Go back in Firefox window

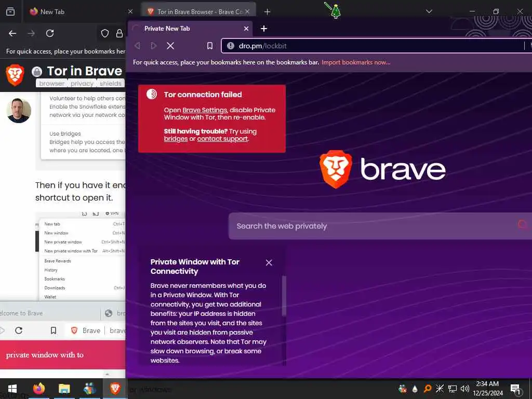[12, 33]
